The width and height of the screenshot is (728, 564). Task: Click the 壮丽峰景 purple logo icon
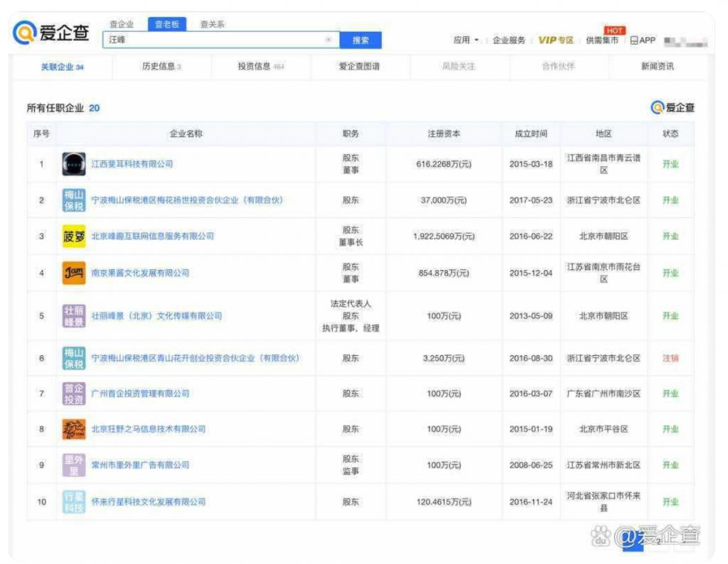pyautogui.click(x=74, y=315)
